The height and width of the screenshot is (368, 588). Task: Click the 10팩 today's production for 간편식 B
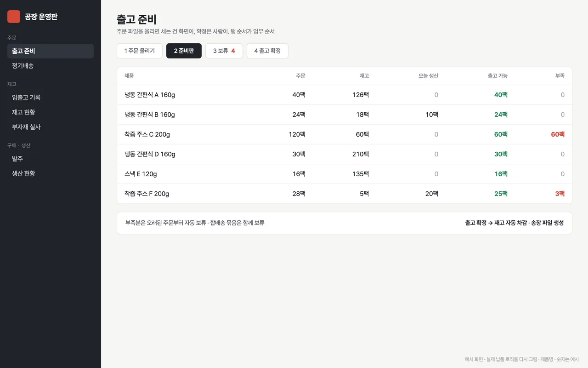pyautogui.click(x=432, y=115)
